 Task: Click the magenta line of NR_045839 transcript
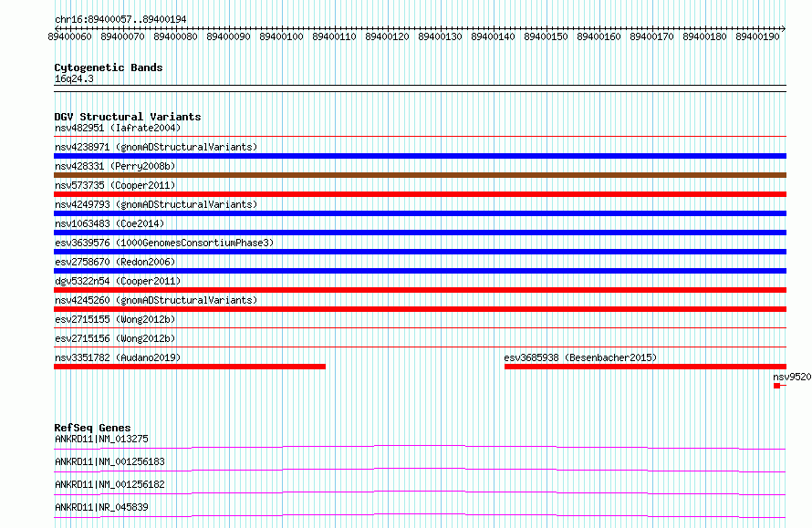coord(420,515)
